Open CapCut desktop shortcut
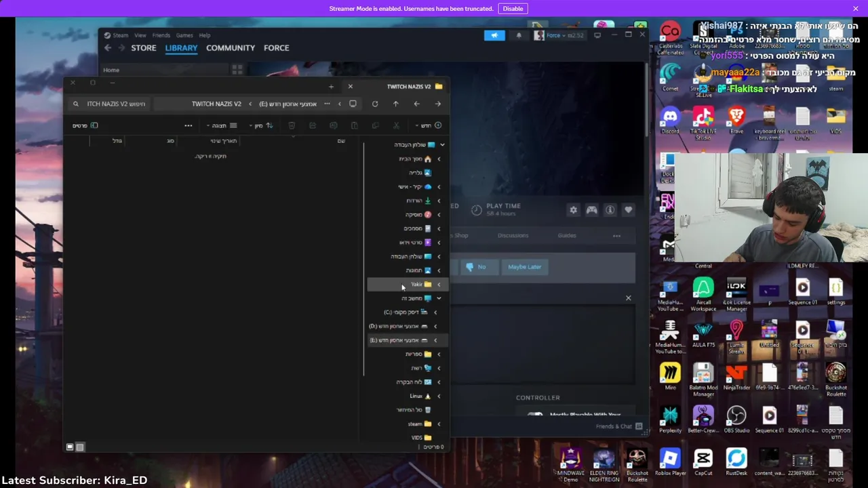The width and height of the screenshot is (868, 488). tap(703, 463)
